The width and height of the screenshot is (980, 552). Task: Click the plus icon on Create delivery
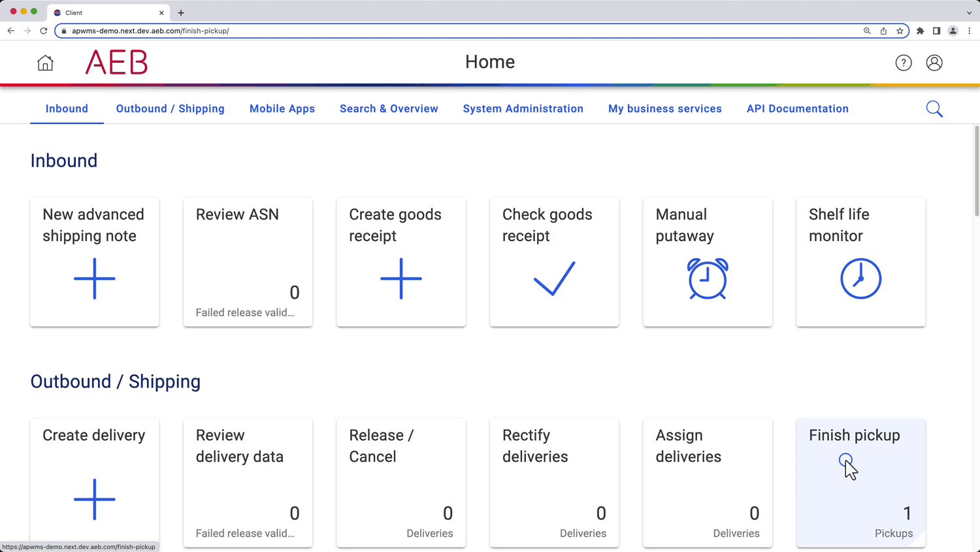point(94,499)
